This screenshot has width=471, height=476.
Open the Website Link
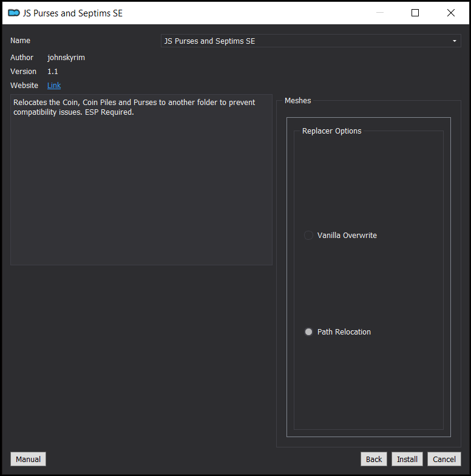pyautogui.click(x=54, y=85)
